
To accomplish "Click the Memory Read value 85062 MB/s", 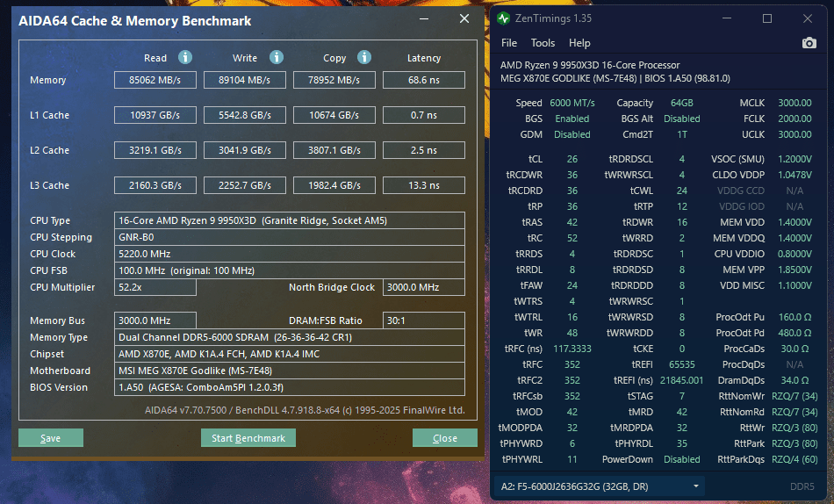I will pyautogui.click(x=155, y=80).
